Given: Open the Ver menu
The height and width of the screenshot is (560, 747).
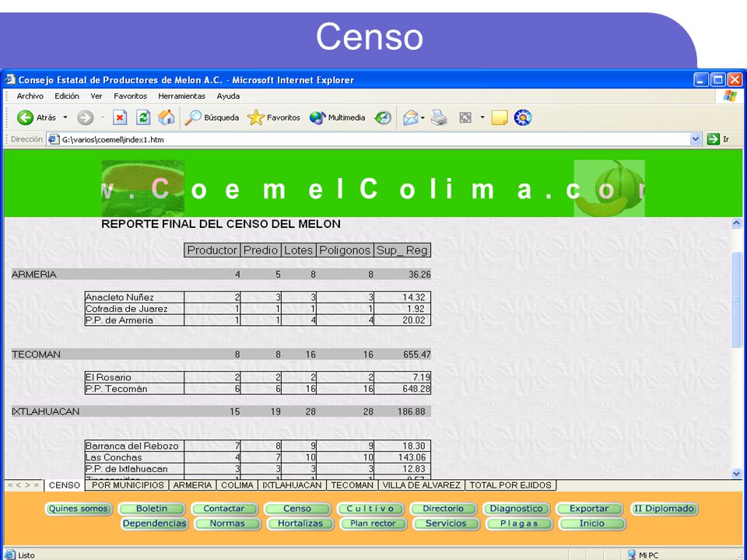Looking at the screenshot, I should (x=96, y=96).
